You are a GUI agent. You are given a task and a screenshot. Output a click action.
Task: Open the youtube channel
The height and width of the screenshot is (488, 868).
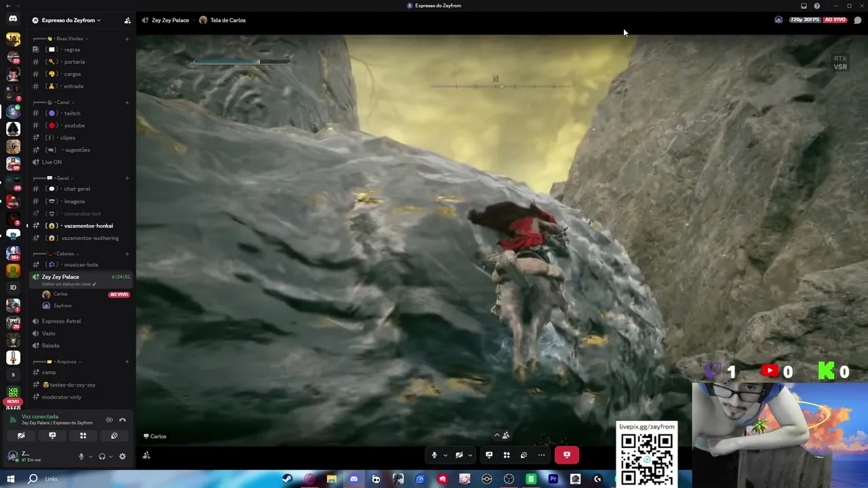coord(81,125)
